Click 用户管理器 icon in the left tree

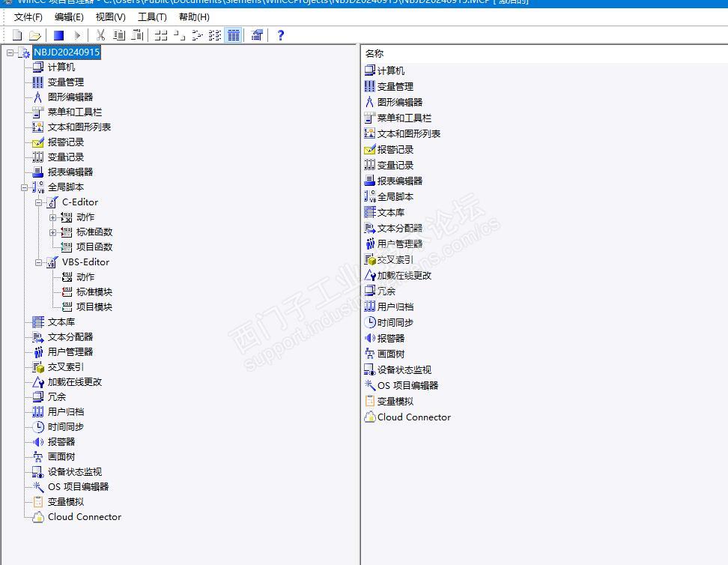coord(38,351)
